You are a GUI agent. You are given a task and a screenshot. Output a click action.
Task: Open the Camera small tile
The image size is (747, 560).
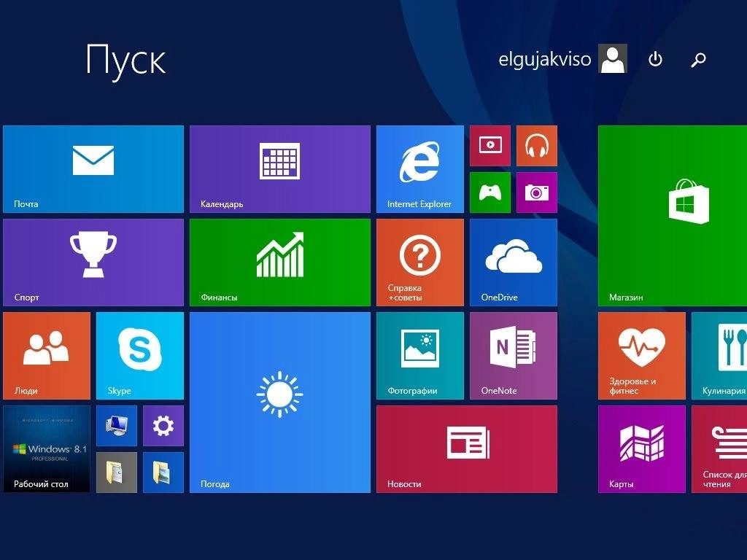[537, 192]
